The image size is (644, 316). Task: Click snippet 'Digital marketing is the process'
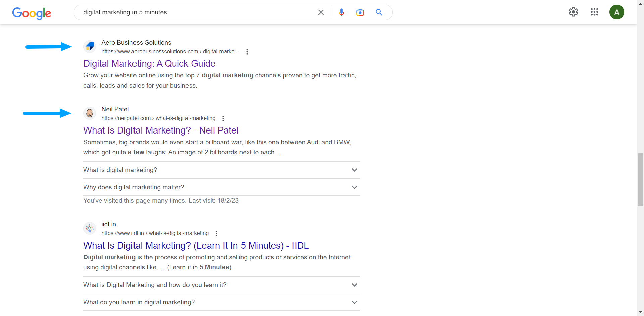pyautogui.click(x=217, y=262)
